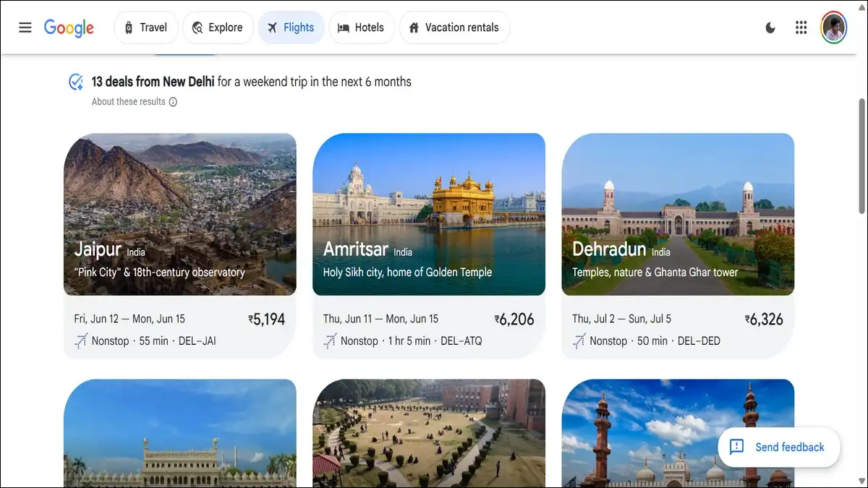Click the Hotels bed icon
This screenshot has height=488, width=868.
(343, 27)
